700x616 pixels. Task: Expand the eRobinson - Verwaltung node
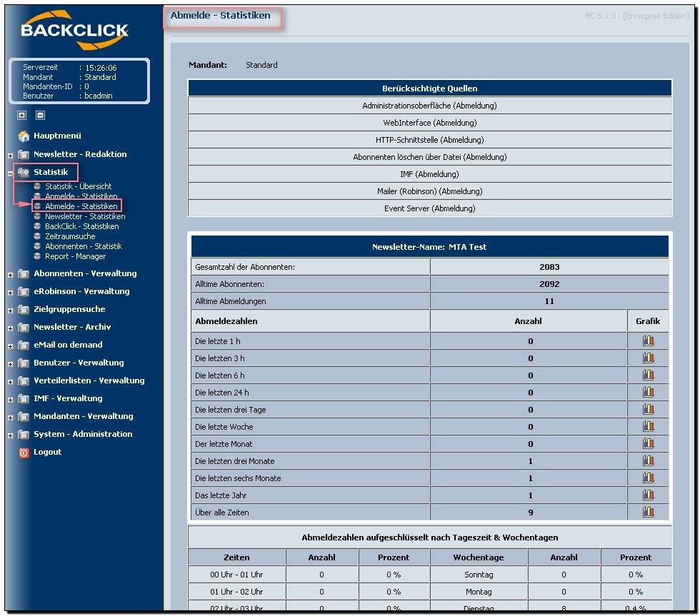10,293
